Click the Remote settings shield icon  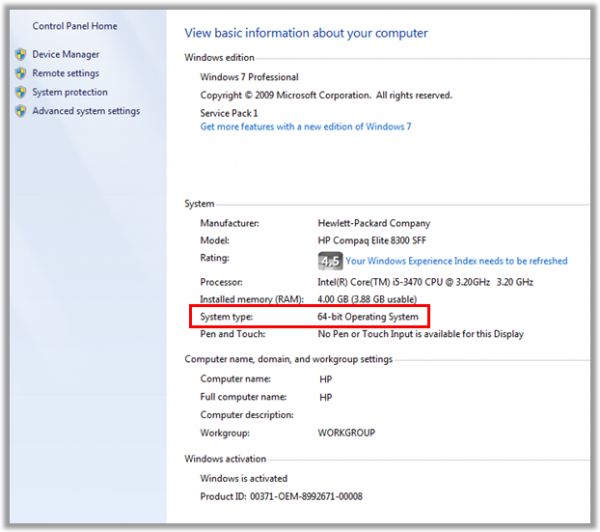[21, 73]
